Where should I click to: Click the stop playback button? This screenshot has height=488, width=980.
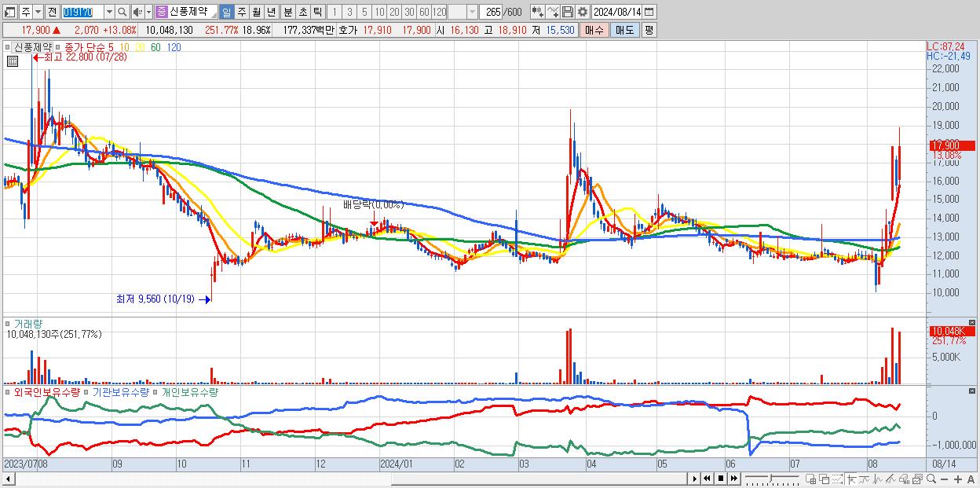[x=721, y=479]
